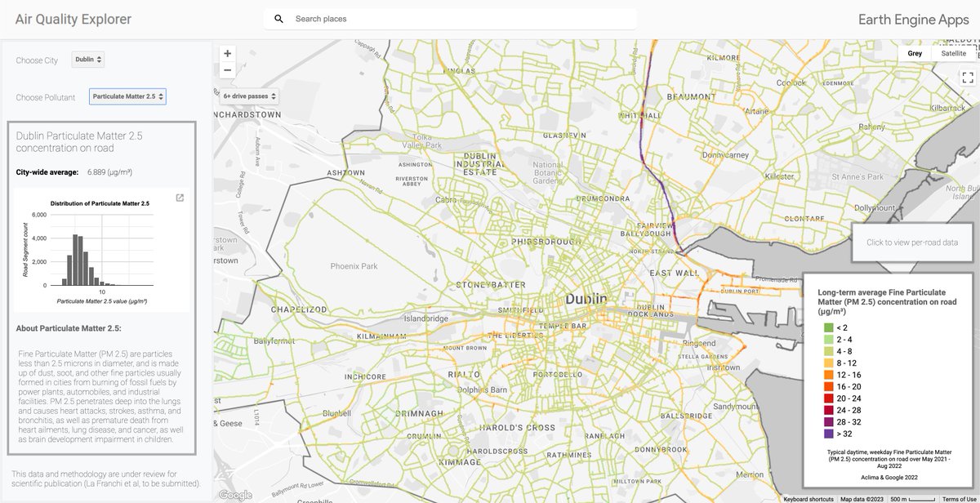980x503 pixels.
Task: Open the 6+ drive passes dropdown
Action: tap(249, 96)
